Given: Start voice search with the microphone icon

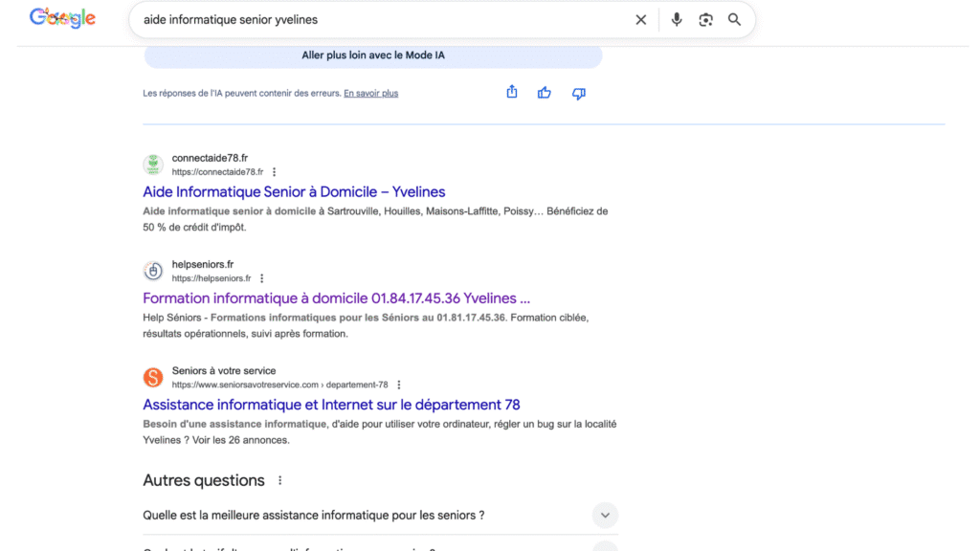Looking at the screenshot, I should [x=677, y=20].
